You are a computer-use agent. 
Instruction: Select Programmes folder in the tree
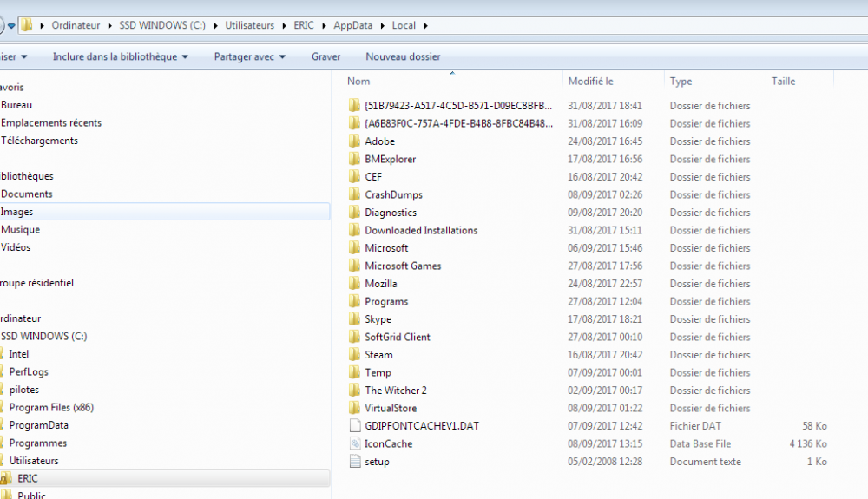point(37,443)
